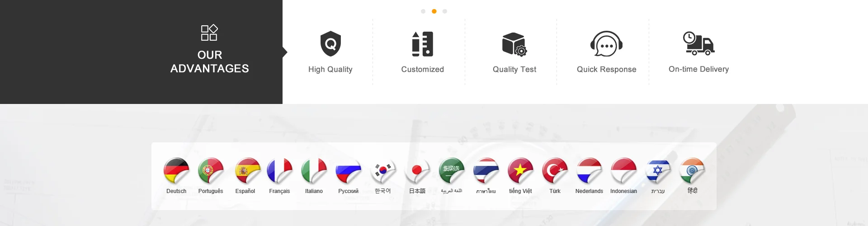Choose the Русский flag
Screen dimensions: 868x226
(x=348, y=170)
